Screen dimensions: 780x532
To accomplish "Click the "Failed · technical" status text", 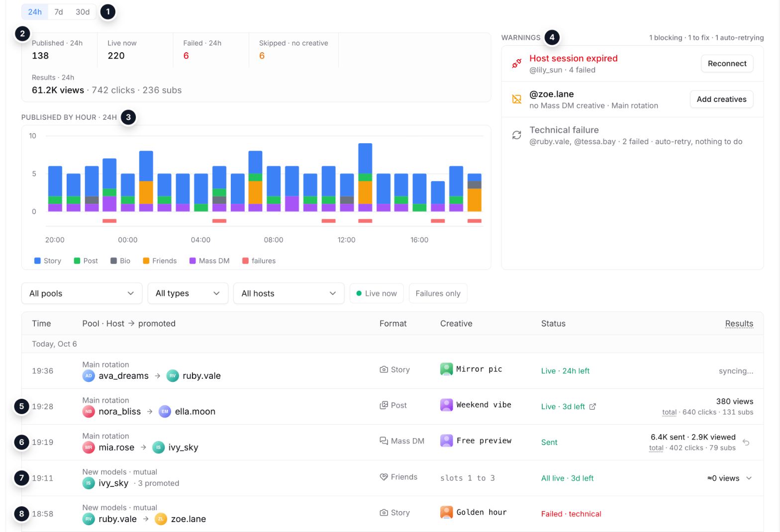I will coord(571,514).
